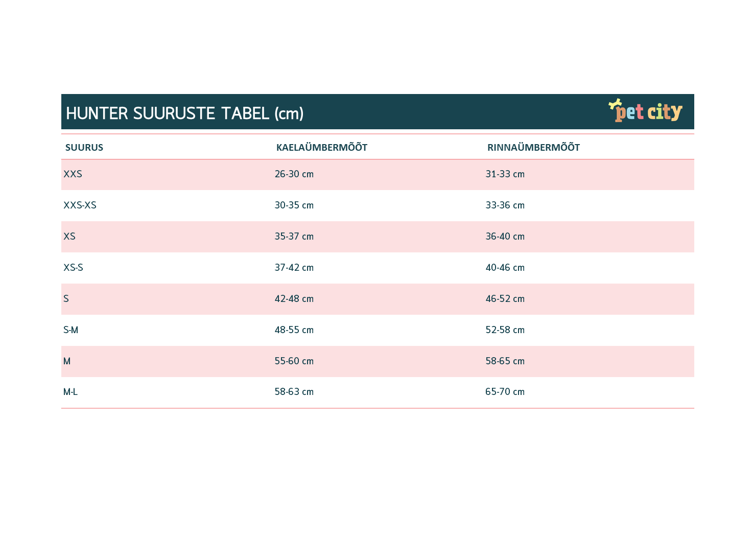Select the 58-63 cm neck value

click(x=294, y=392)
